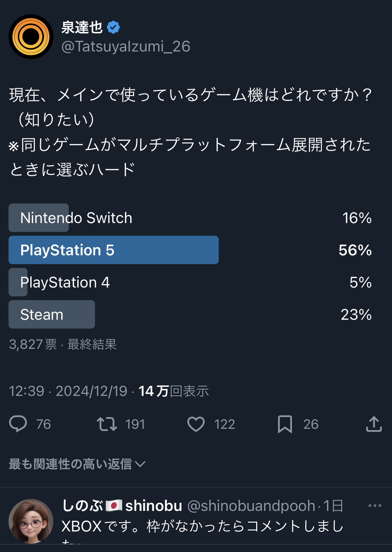
Task: Open shinobu's XBOX reply text
Action: click(x=202, y=526)
